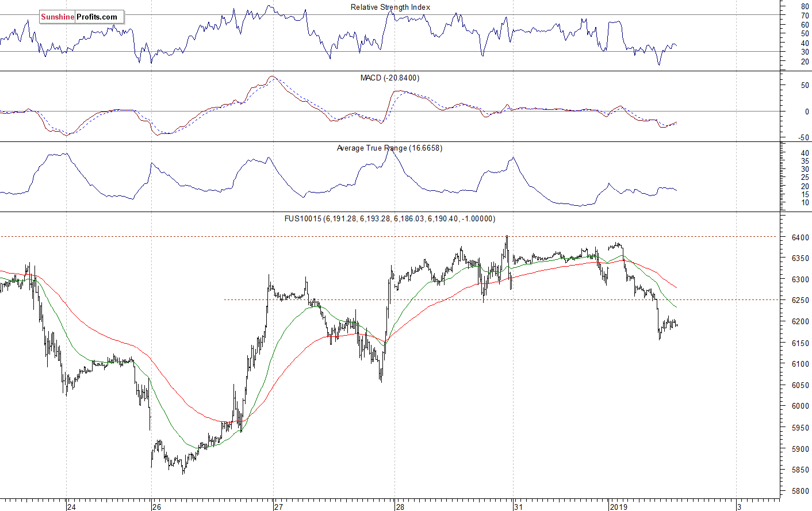Click the 6250 price axis label

click(x=800, y=301)
